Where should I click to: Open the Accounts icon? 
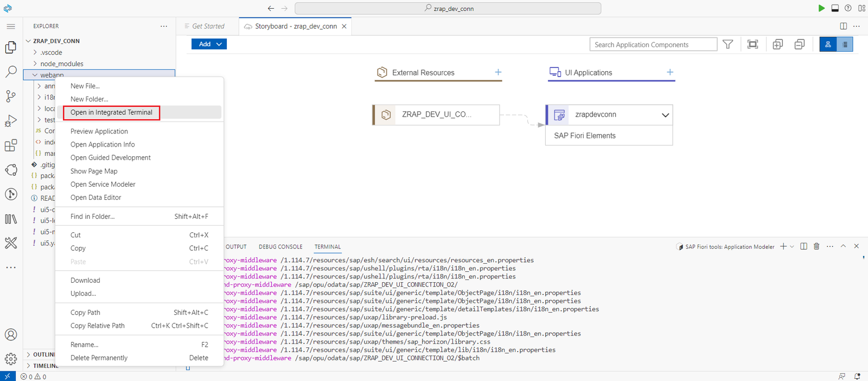point(11,335)
